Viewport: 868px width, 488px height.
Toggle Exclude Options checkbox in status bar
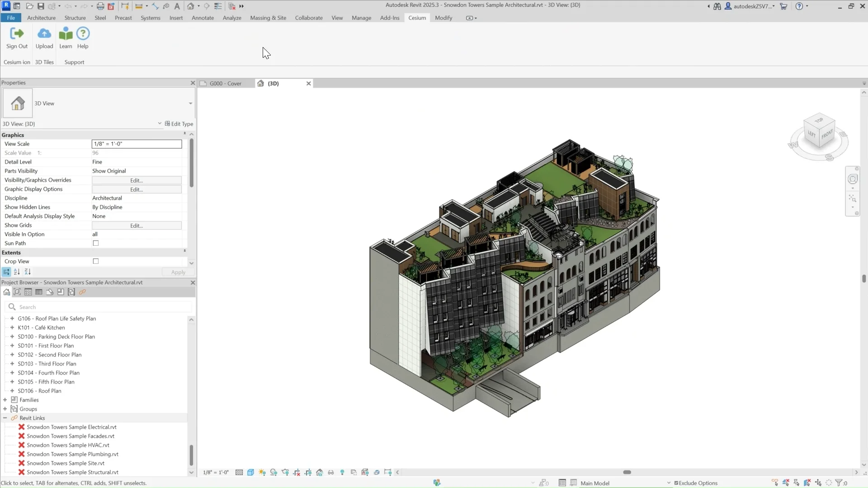point(676,483)
